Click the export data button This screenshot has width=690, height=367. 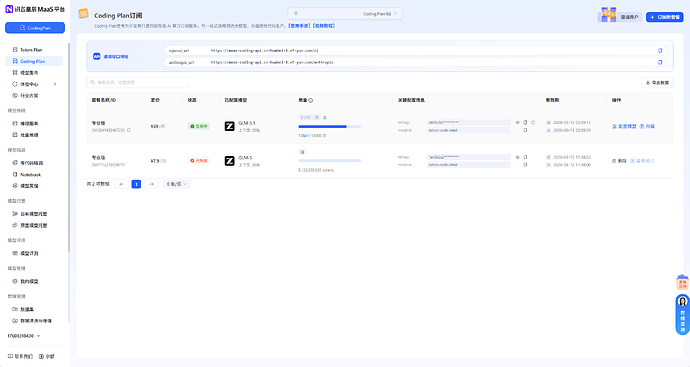pyautogui.click(x=657, y=82)
